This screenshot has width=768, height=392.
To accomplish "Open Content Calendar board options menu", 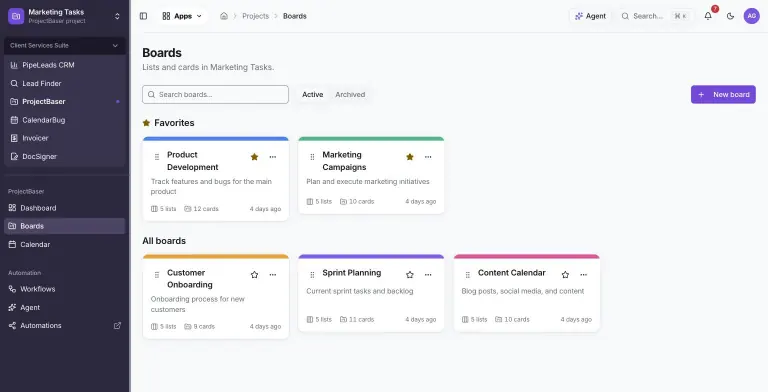I will (583, 275).
